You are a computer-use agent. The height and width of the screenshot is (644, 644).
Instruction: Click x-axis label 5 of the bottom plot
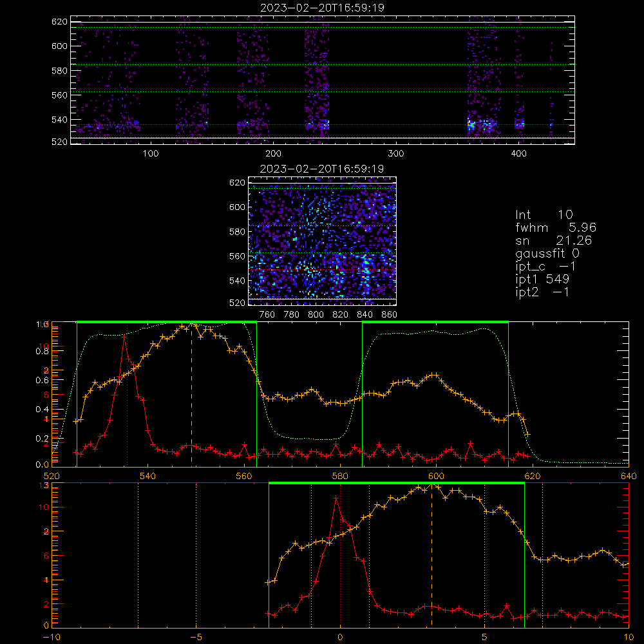(x=485, y=638)
